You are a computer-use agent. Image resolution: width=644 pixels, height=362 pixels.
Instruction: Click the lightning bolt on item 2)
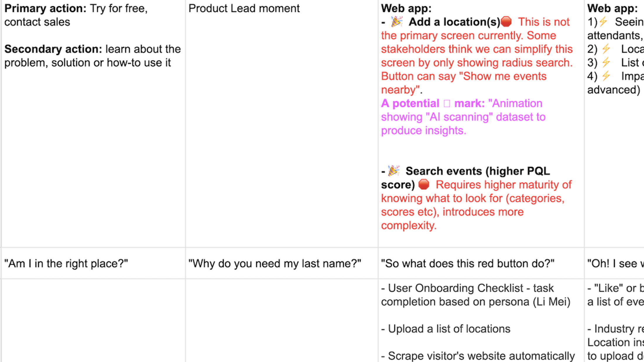pyautogui.click(x=606, y=49)
